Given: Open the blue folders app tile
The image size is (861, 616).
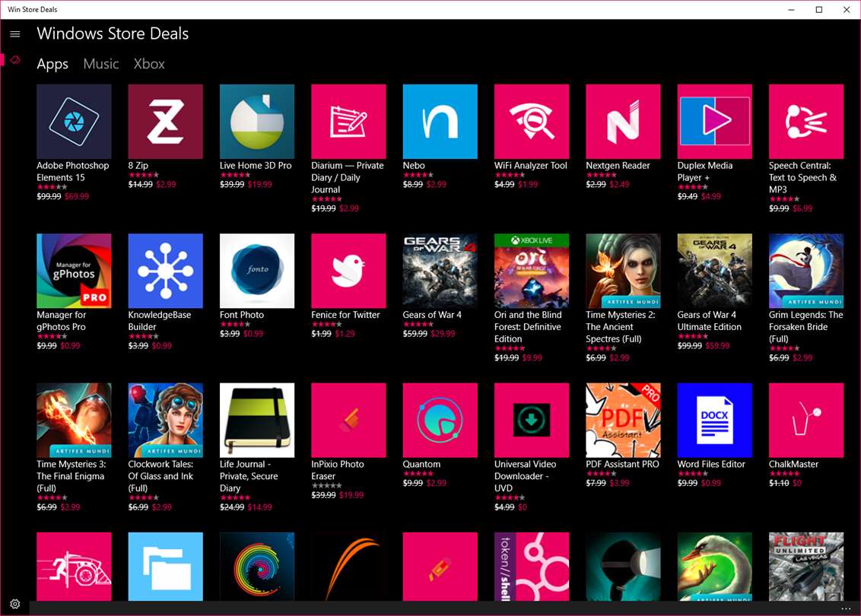Looking at the screenshot, I should point(165,566).
